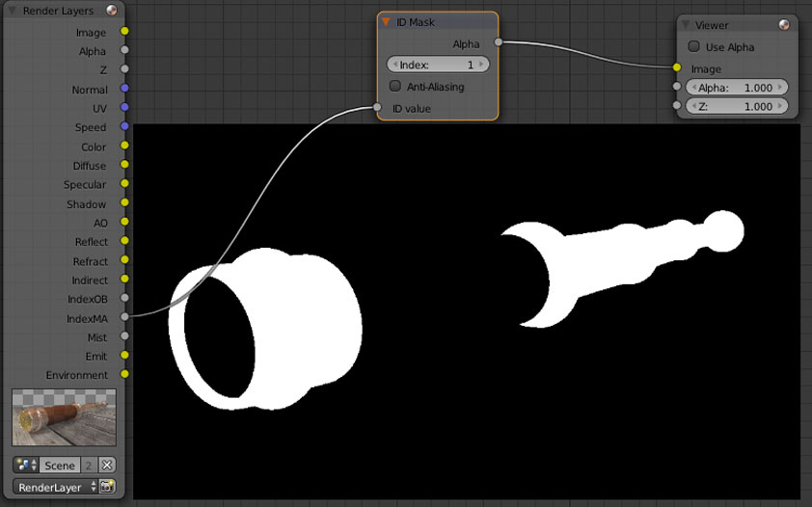812x507 pixels.
Task: Click the scene user count 2 button
Action: coord(90,465)
